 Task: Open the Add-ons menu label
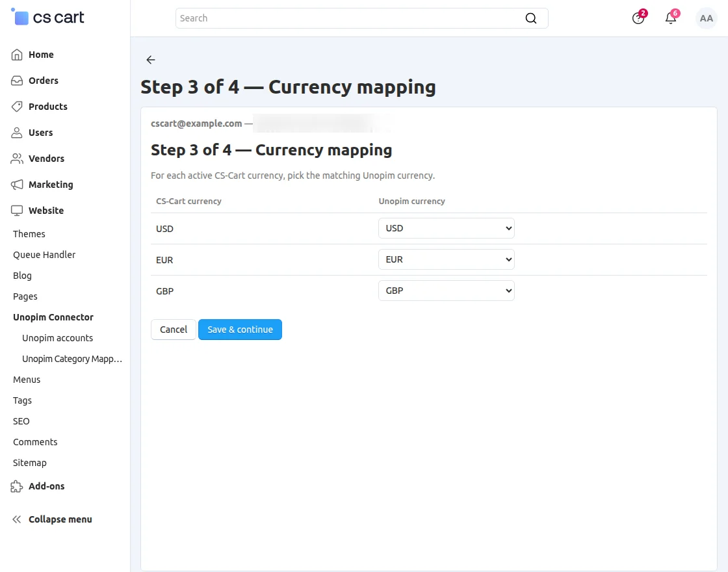click(x=46, y=487)
